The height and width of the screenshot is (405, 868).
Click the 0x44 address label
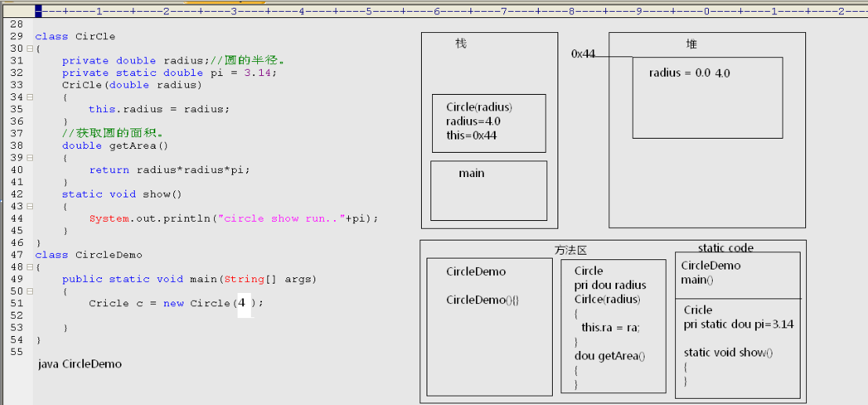click(583, 54)
